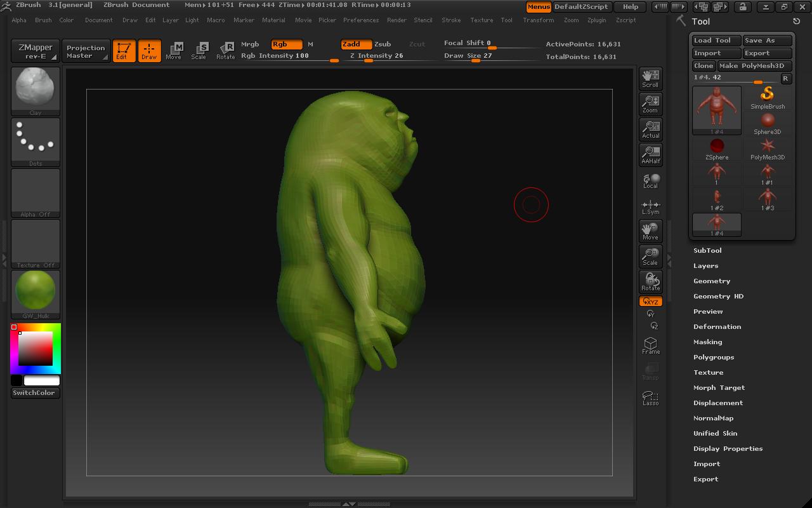Open the Preferences menu
This screenshot has width=812, height=508.
pos(361,20)
